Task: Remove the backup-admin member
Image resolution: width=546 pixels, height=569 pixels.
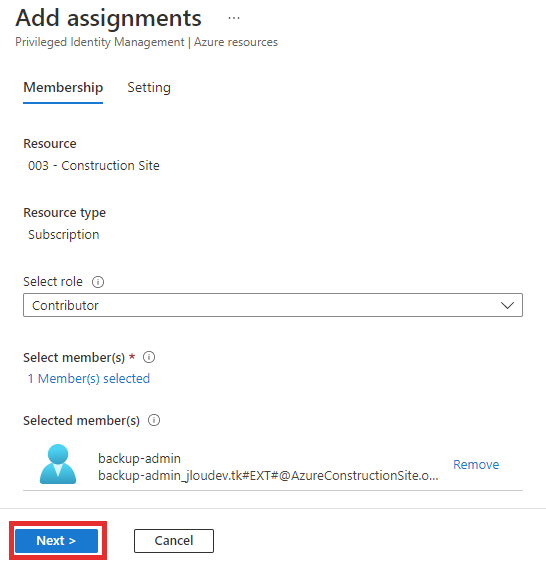Action: tap(476, 464)
